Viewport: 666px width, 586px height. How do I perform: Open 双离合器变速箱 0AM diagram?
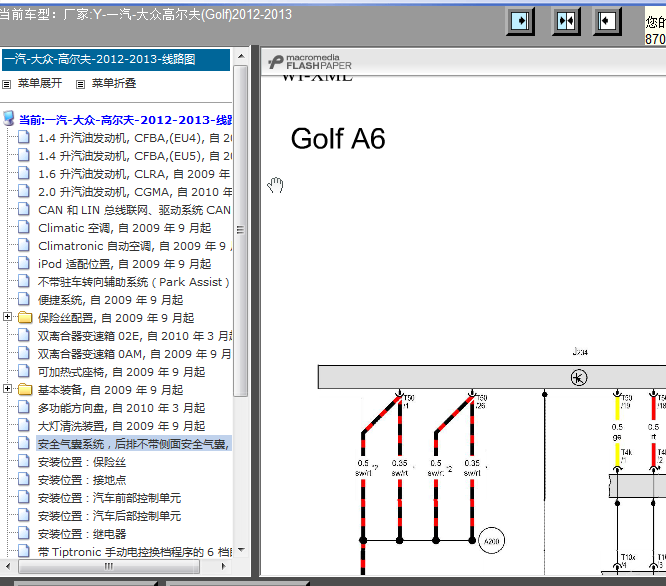tap(135, 354)
